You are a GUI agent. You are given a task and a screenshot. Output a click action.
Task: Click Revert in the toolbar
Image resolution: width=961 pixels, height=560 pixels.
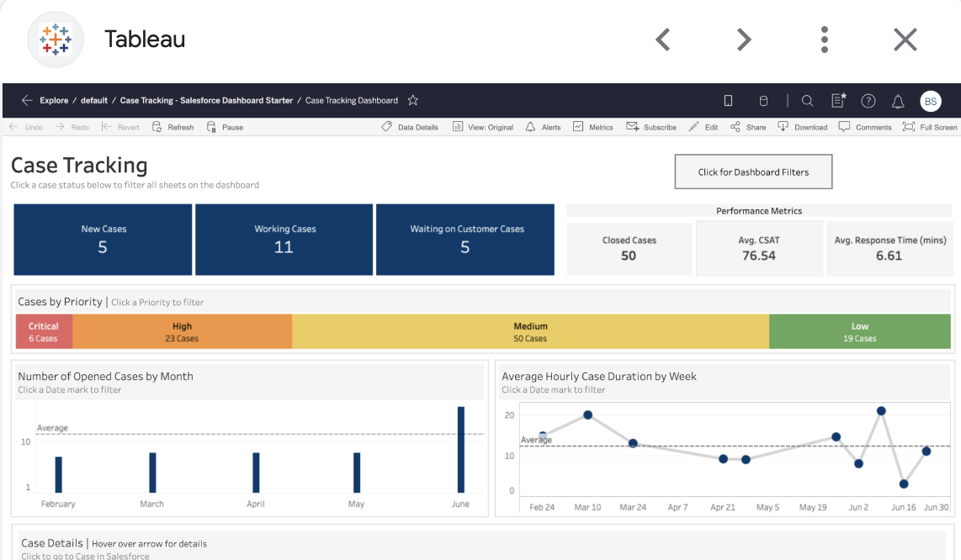[x=120, y=127]
